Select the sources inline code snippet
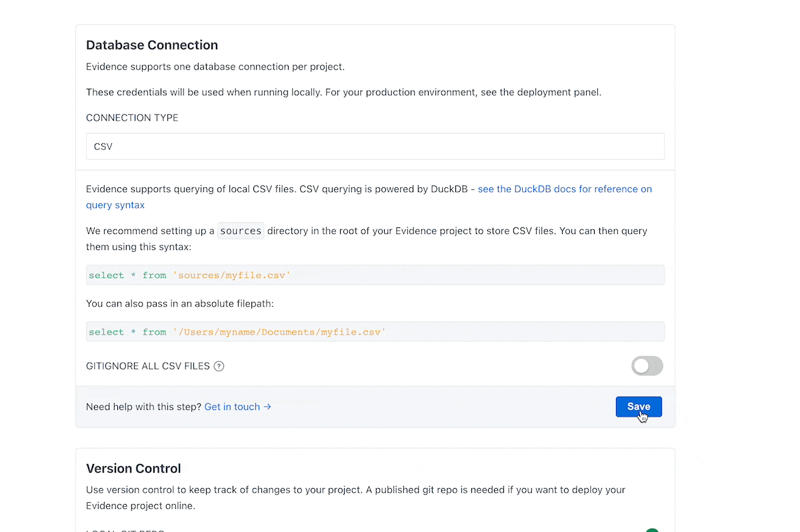 click(240, 230)
